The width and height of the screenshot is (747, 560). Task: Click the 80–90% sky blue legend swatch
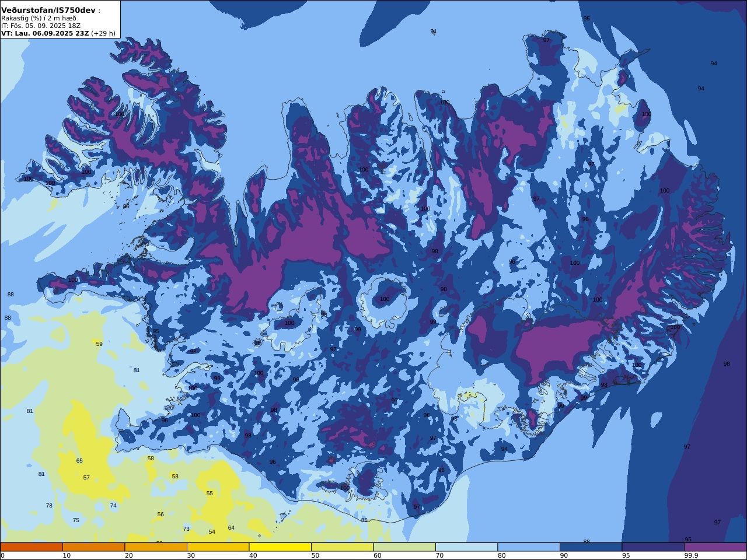pos(529,547)
